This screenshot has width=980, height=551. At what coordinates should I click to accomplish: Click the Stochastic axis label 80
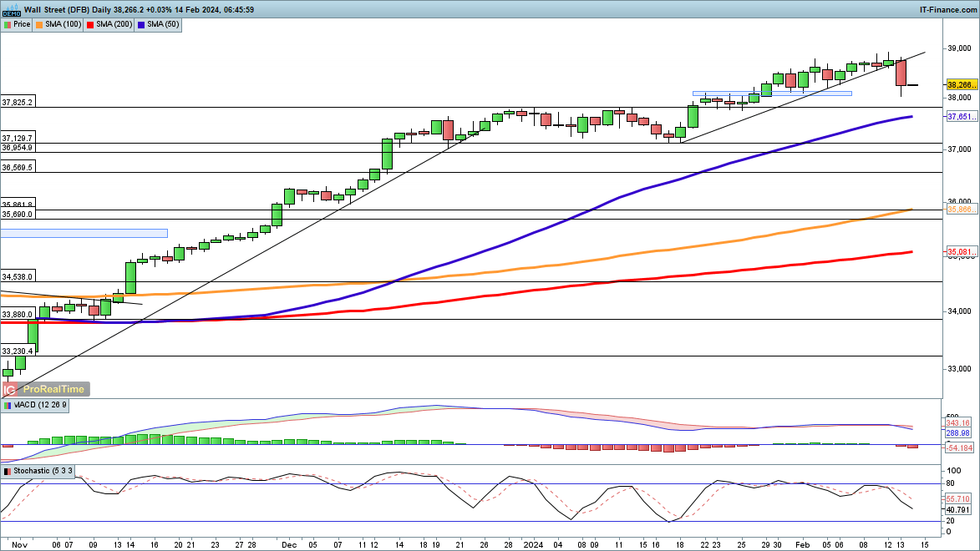click(x=951, y=483)
